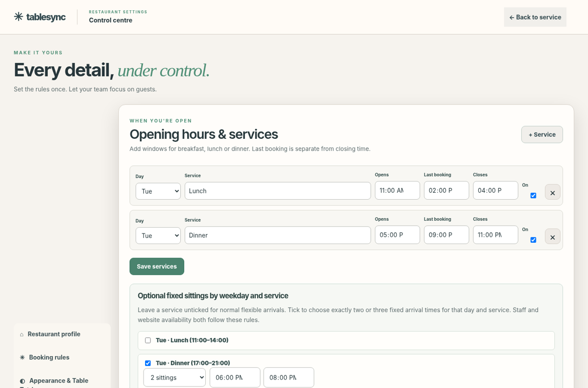Click the Control centre title text
The image size is (588, 388).
click(111, 20)
